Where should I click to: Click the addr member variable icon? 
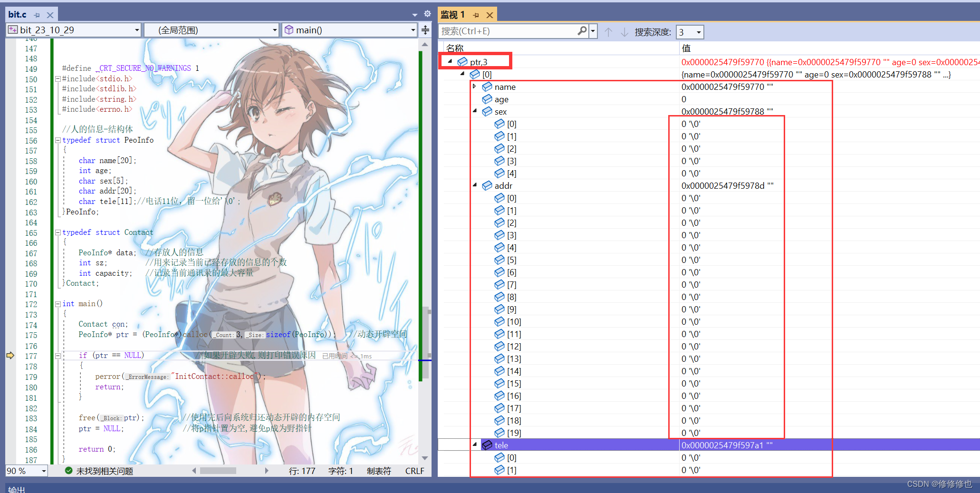click(x=487, y=185)
